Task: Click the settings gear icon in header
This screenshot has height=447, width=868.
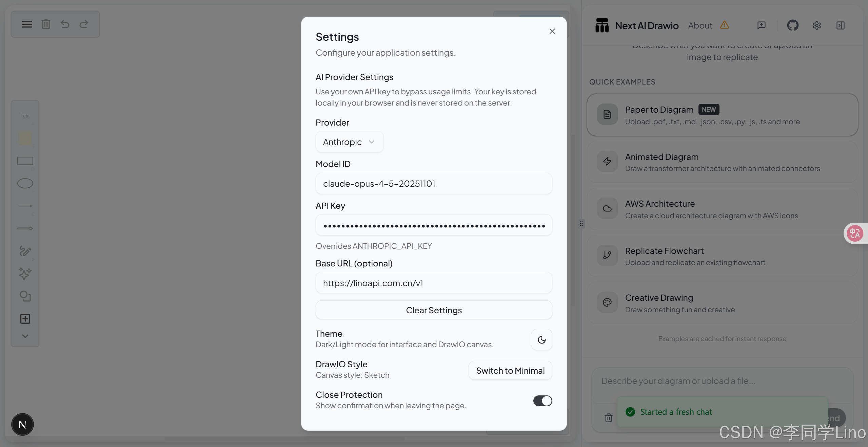Action: pyautogui.click(x=816, y=25)
